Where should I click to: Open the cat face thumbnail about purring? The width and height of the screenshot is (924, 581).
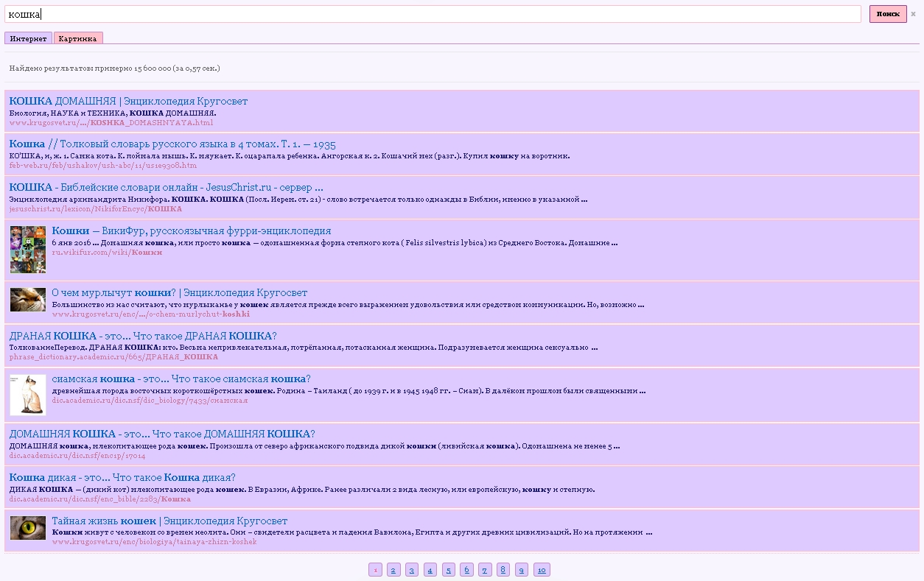click(28, 300)
